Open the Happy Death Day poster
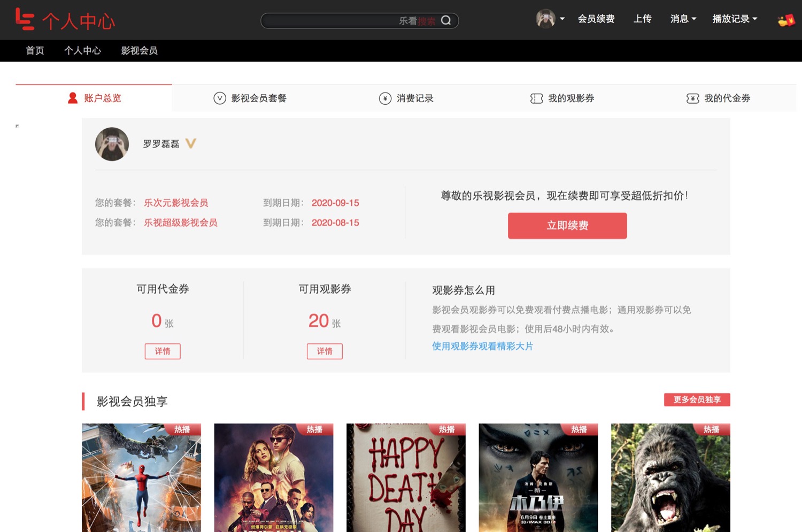802x532 pixels. (x=406, y=477)
